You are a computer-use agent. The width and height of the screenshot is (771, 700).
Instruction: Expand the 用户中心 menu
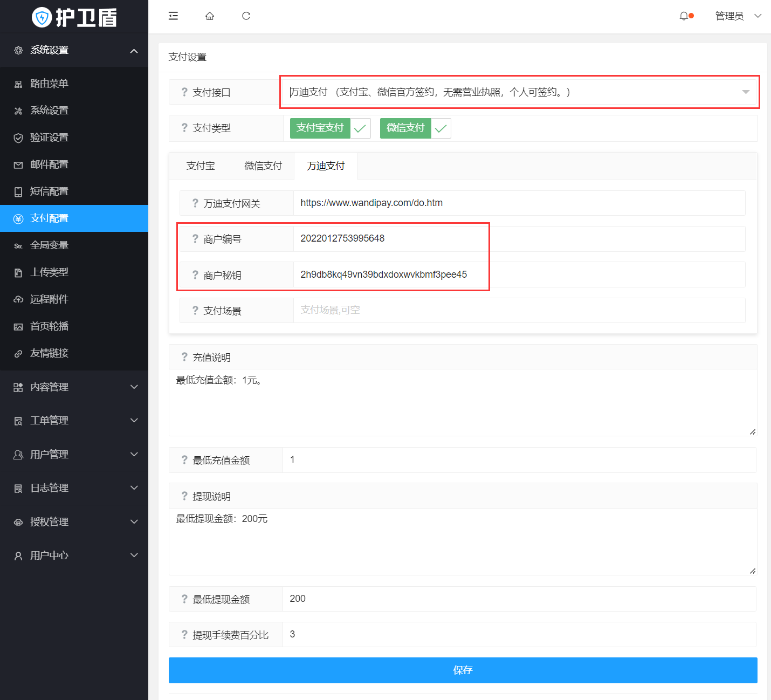pyautogui.click(x=74, y=555)
